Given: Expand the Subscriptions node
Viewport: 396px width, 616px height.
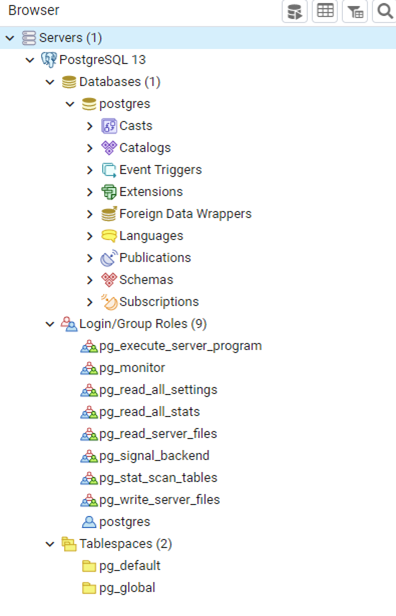Looking at the screenshot, I should coord(90,302).
